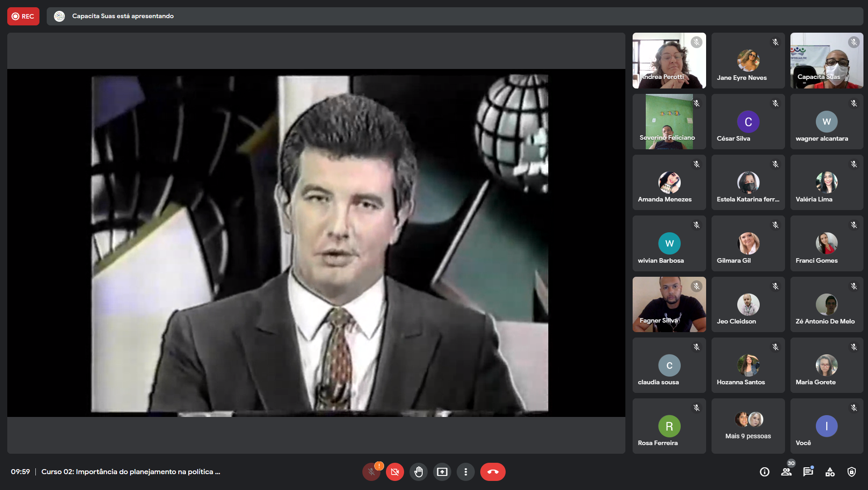The height and width of the screenshot is (490, 868).
Task: Open the activities panel
Action: pos(830,472)
